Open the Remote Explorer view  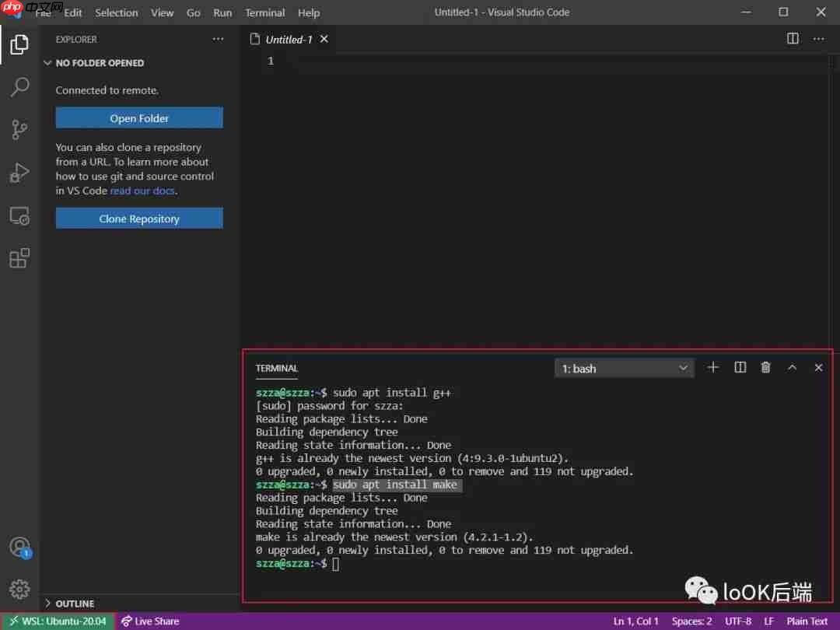19,215
